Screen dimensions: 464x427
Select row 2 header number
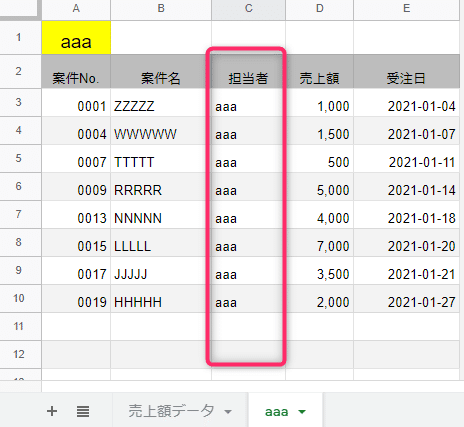tap(19, 71)
